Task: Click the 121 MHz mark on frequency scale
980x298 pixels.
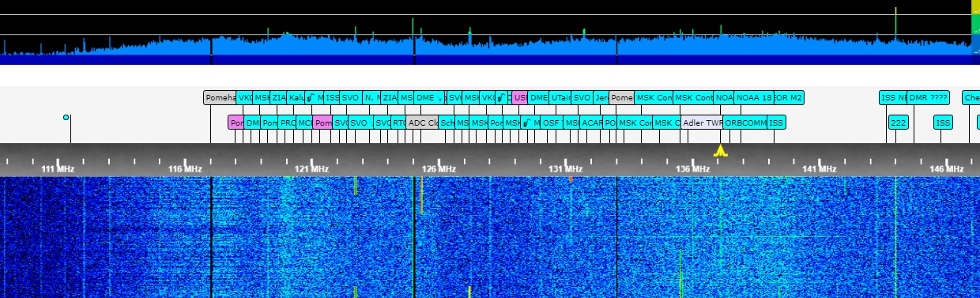Action: click(x=311, y=169)
